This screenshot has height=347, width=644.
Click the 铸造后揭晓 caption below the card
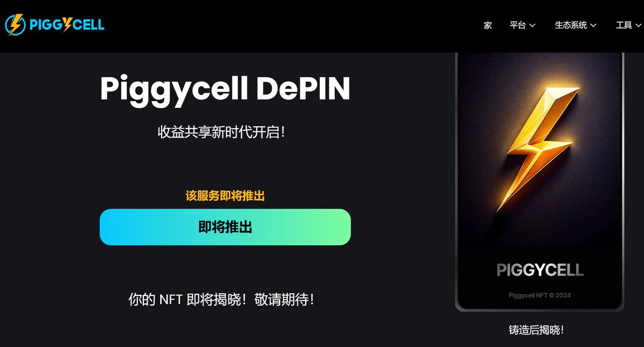point(537,330)
